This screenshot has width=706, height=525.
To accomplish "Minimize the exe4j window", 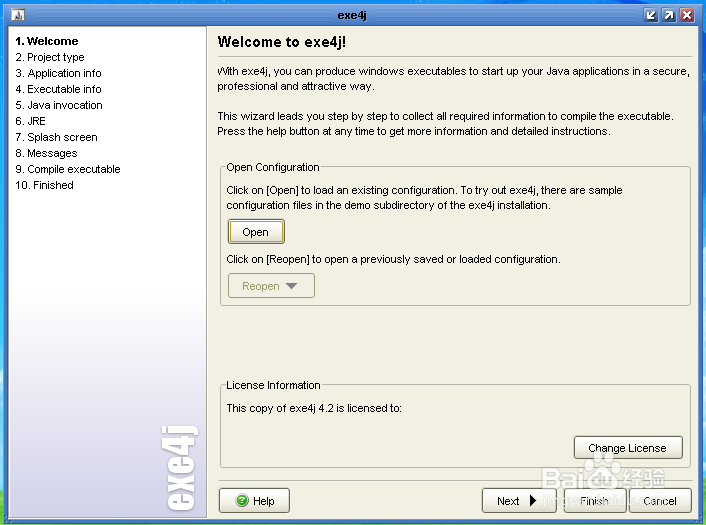I will [x=651, y=15].
